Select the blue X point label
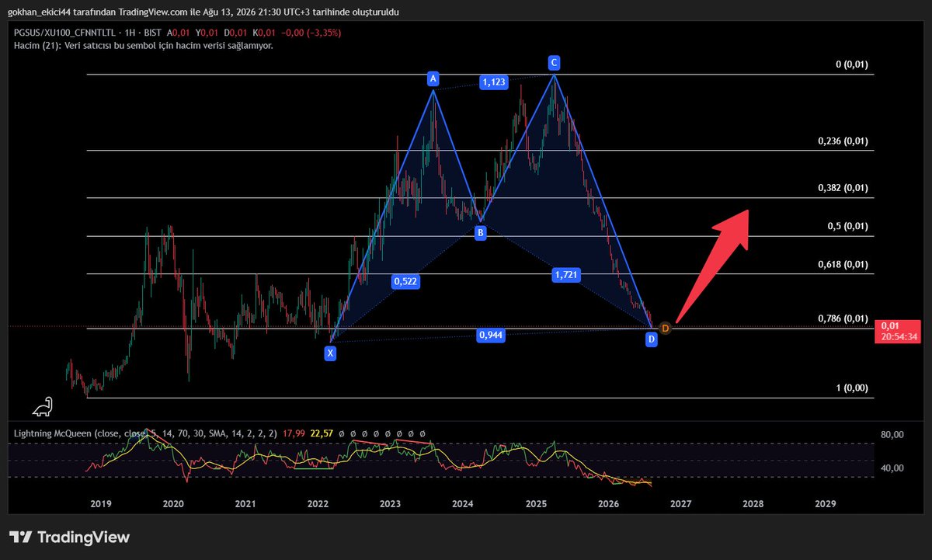This screenshot has width=932, height=560. [331, 353]
